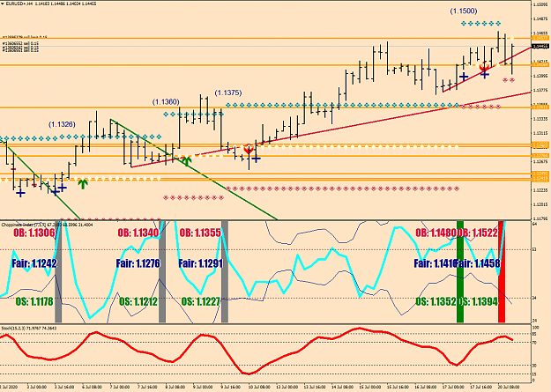Click the OS: 1.1212 label
The width and height of the screenshot is (551, 392).
[x=138, y=301]
